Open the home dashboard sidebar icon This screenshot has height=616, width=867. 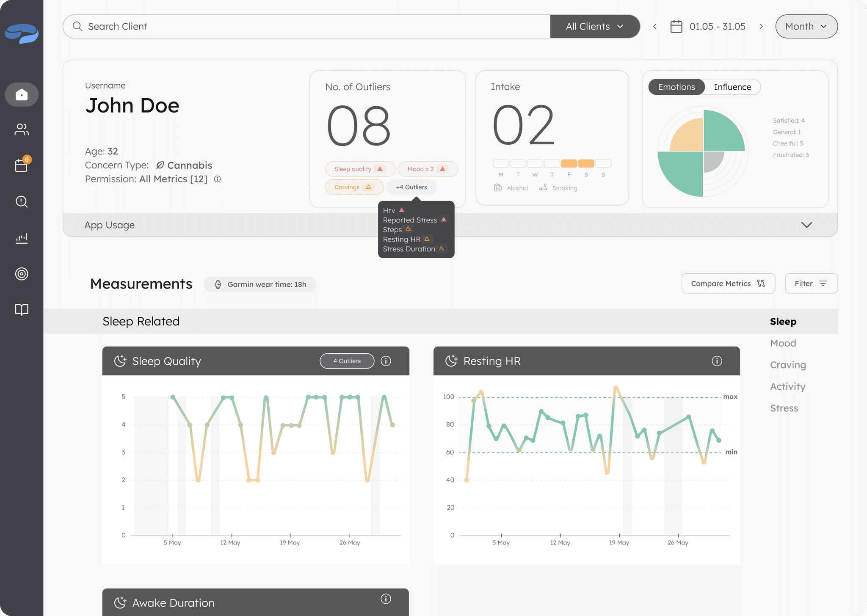pos(22,94)
